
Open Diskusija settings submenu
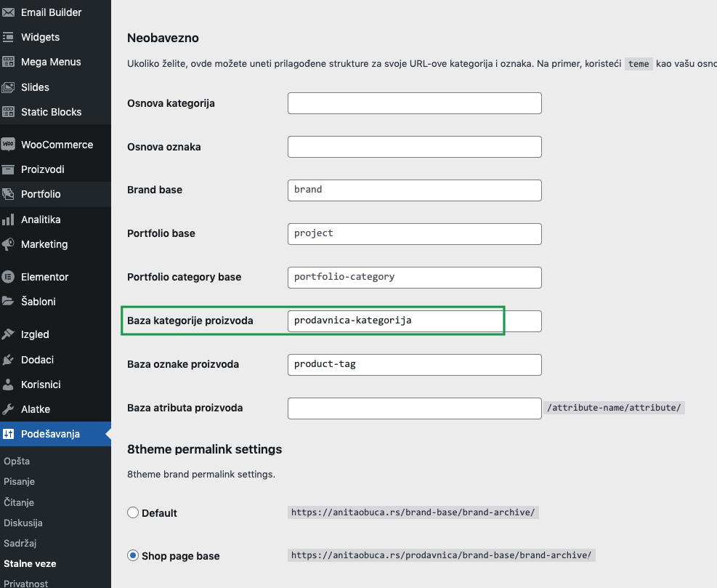click(x=23, y=523)
